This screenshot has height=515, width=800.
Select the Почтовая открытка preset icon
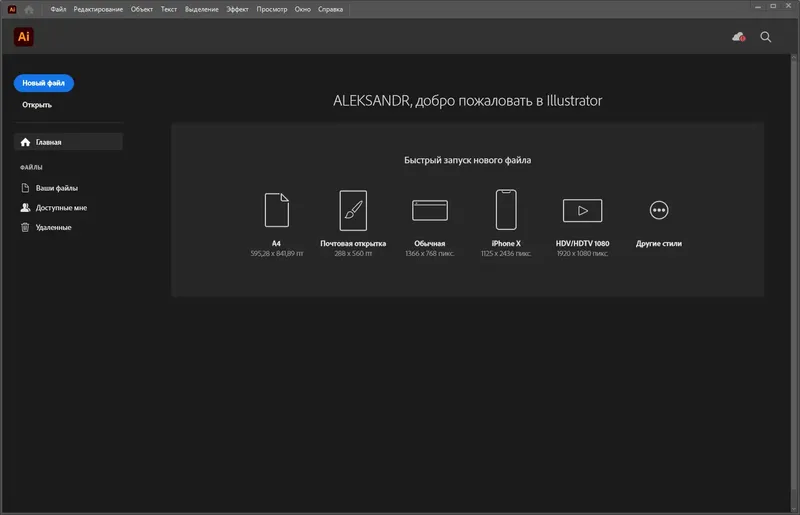353,210
